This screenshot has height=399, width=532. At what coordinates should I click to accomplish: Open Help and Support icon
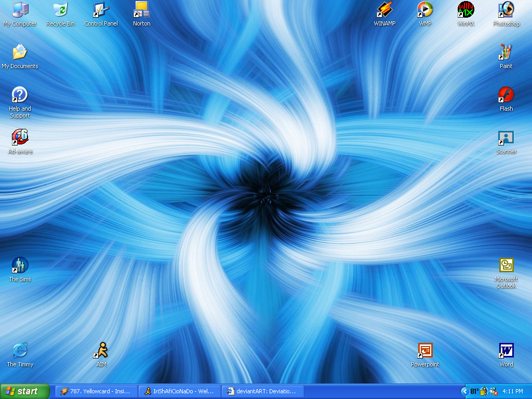click(x=20, y=102)
